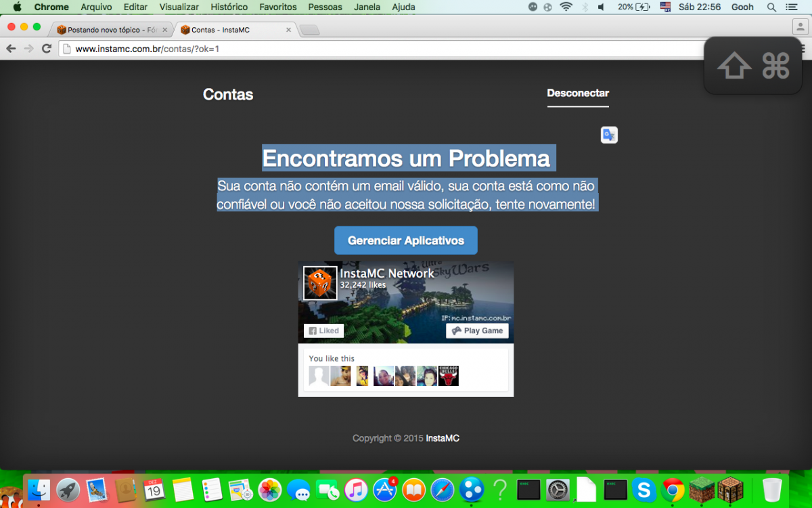Screen dimensions: 812x508
Task: Click the Wi-Fi status icon
Action: coord(566,7)
